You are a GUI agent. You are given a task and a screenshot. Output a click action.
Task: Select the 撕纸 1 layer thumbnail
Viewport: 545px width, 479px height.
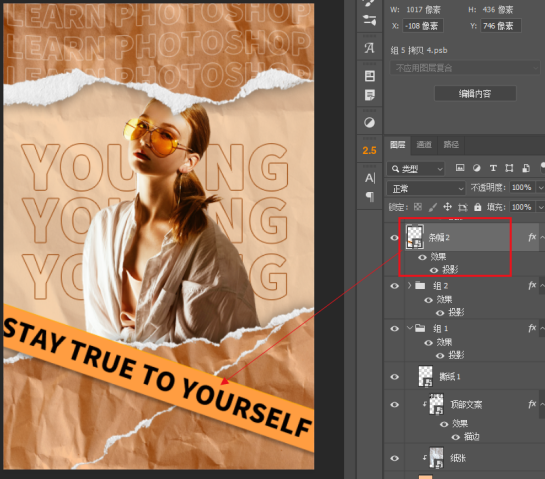[425, 376]
